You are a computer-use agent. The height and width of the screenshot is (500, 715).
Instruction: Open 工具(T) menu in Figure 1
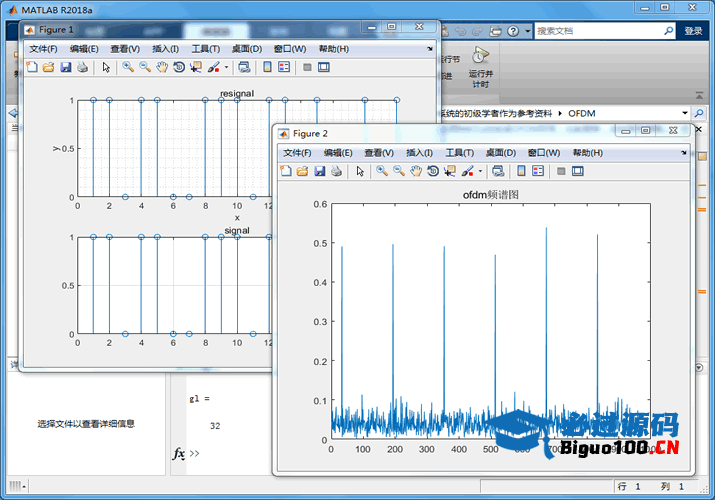pyautogui.click(x=205, y=49)
